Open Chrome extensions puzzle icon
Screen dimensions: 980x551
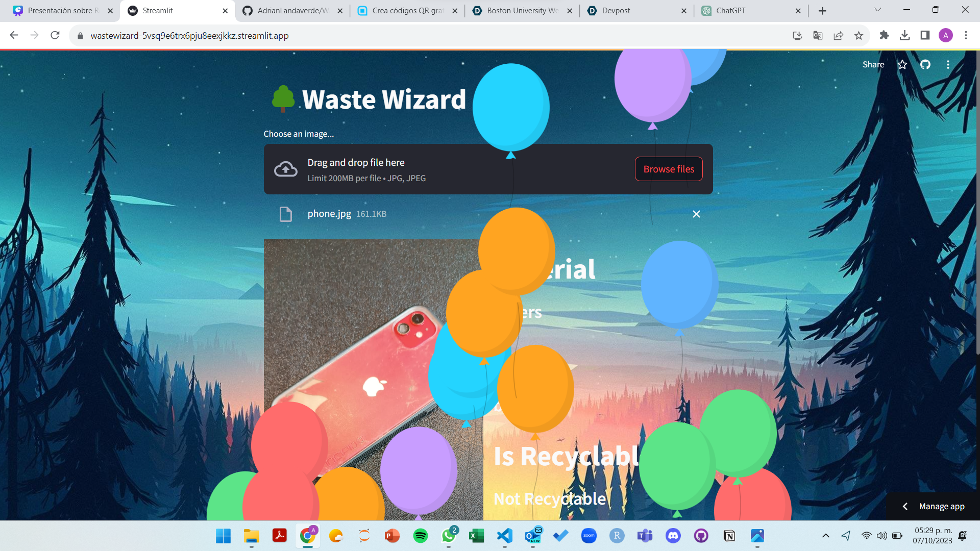[884, 35]
